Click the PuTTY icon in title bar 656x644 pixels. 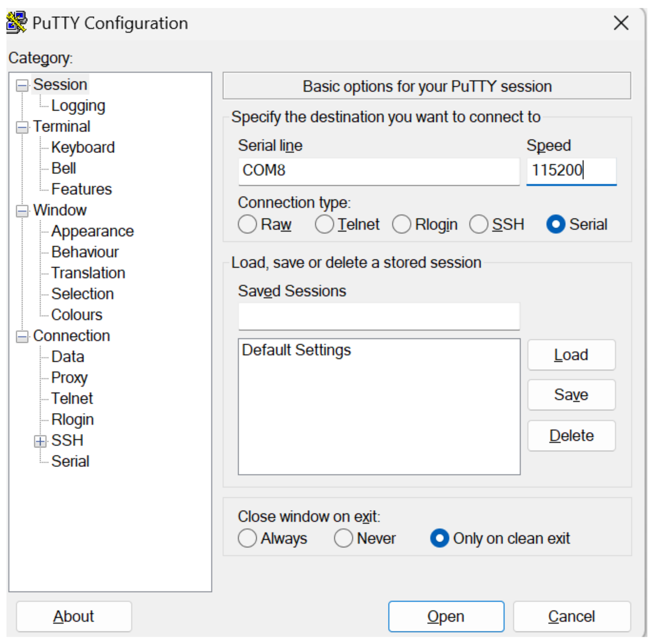[16, 23]
